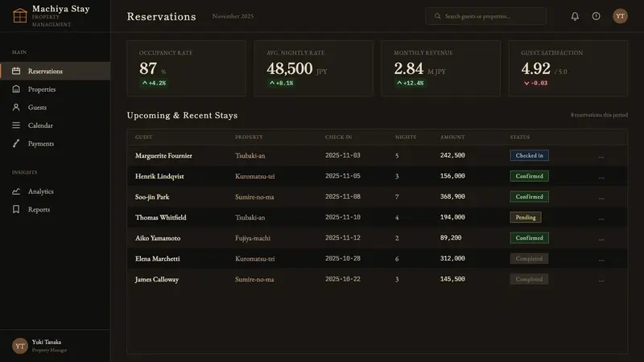Switch to Calendar view in sidebar
The image size is (644, 362).
click(x=55, y=125)
